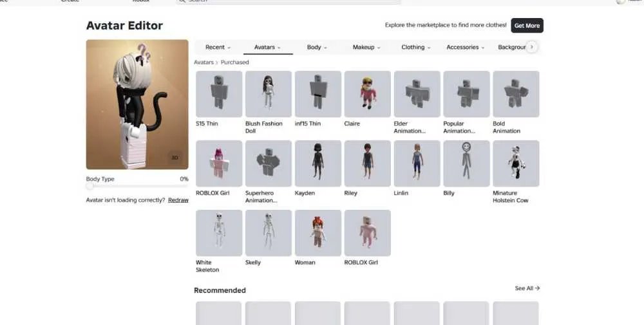Equip the Billy stick-figure avatar
Screen dimensions: 644x325
[x=466, y=163]
